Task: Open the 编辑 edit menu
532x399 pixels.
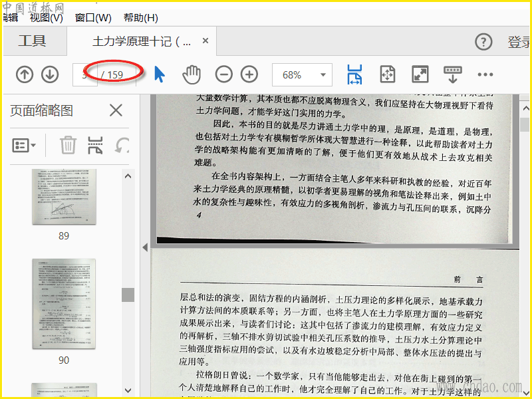Action: pos(11,17)
